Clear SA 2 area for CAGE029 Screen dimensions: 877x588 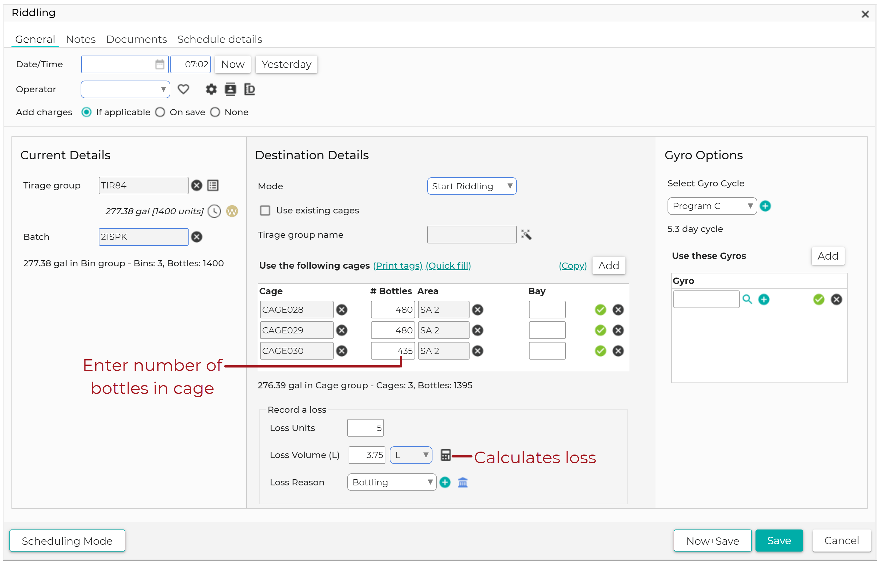coord(477,330)
